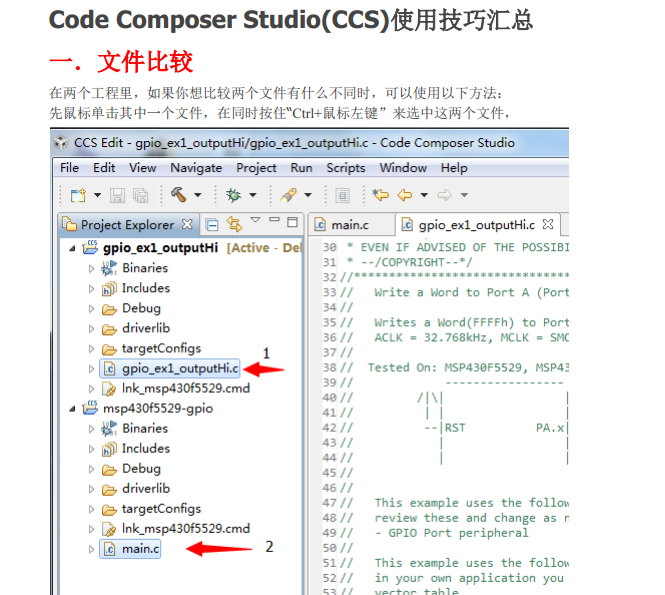Select Debug folder under msp430f5529-gpio
The image size is (665, 595).
[x=141, y=469]
